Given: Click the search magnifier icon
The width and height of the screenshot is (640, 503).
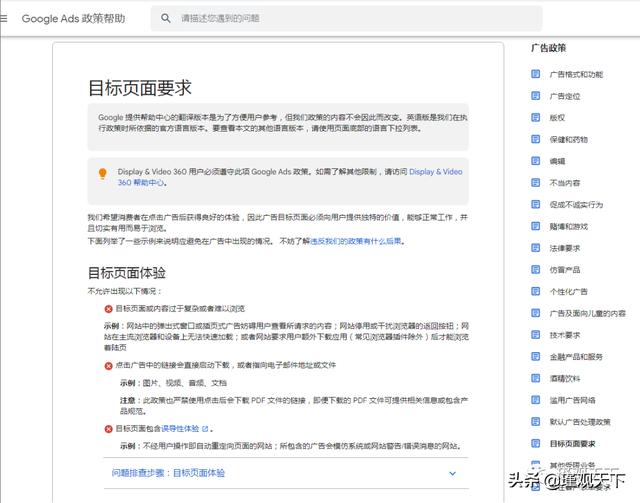Looking at the screenshot, I should pyautogui.click(x=166, y=18).
